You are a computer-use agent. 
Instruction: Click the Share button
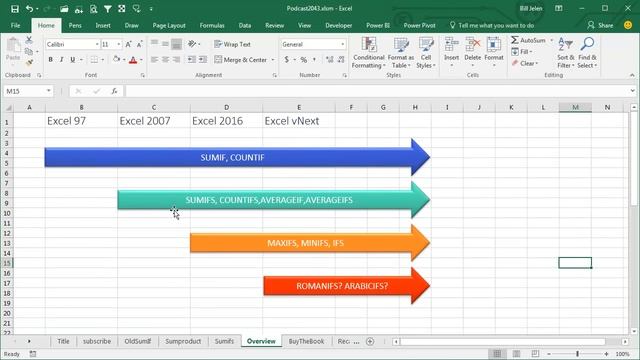coord(600,25)
